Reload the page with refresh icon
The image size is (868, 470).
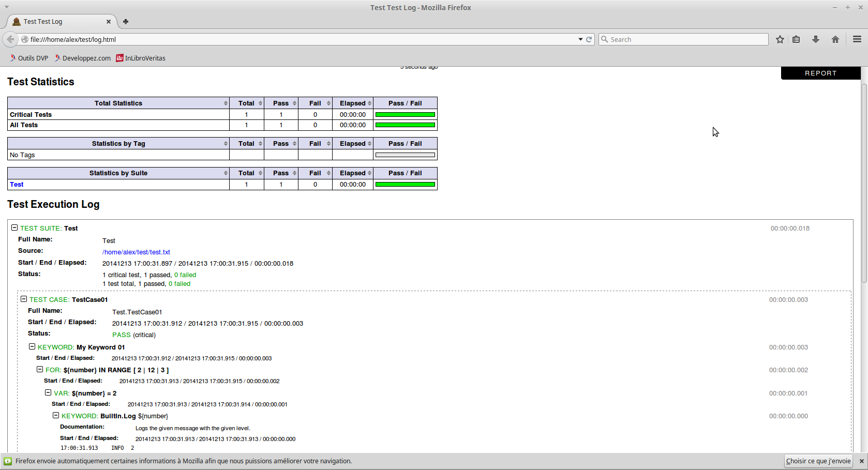pos(589,39)
